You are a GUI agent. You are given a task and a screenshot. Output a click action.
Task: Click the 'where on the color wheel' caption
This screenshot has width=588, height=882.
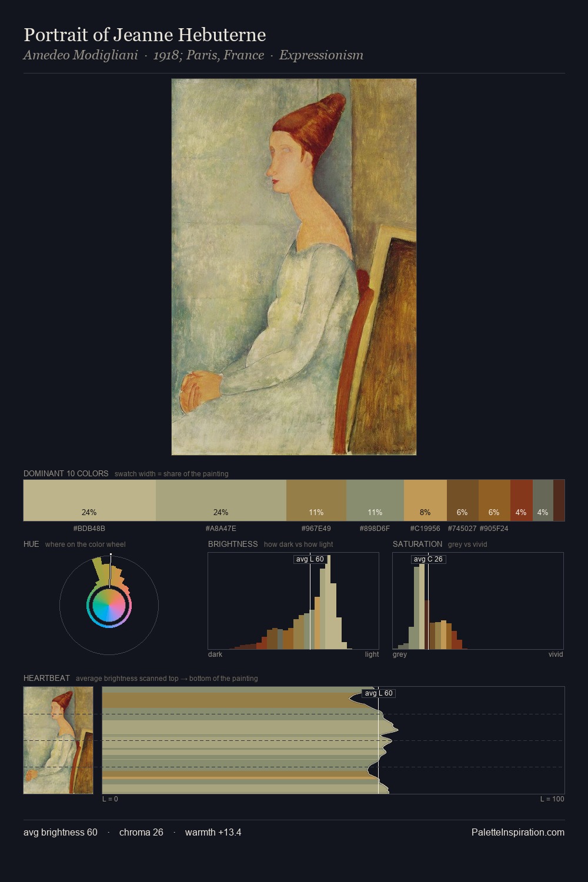[x=85, y=544]
